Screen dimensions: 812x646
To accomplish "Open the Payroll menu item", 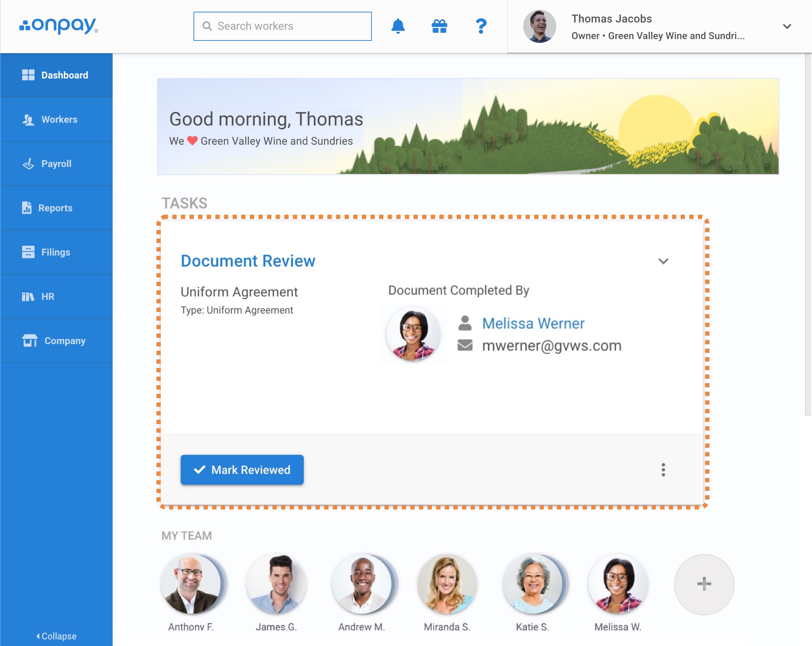I will (x=56, y=164).
